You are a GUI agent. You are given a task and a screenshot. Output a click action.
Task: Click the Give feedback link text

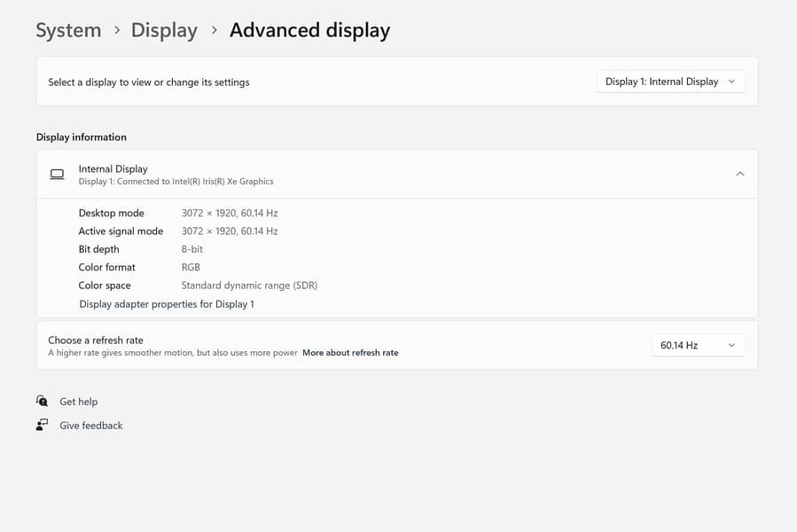coord(90,426)
